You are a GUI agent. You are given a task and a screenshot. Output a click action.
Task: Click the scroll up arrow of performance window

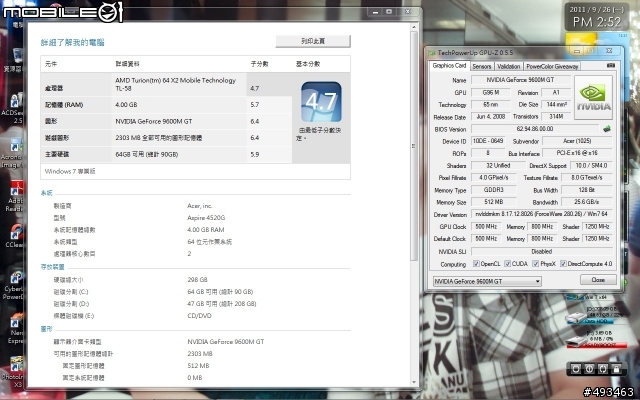pos(414,27)
